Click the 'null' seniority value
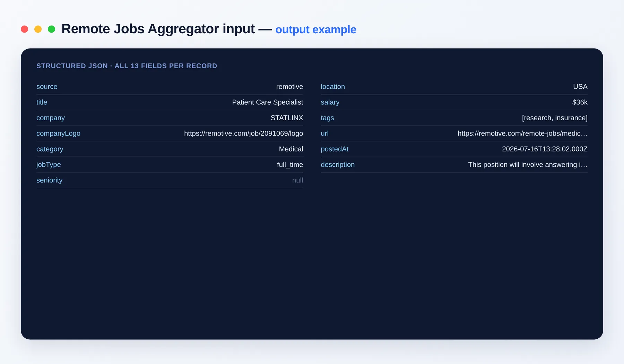624x364 pixels. [297, 180]
